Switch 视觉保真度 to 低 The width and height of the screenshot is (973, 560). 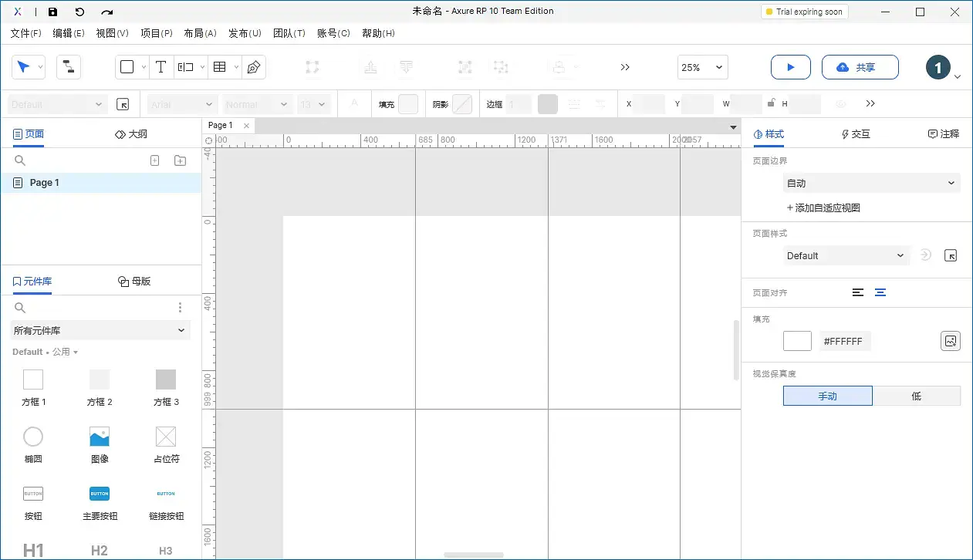[917, 395]
